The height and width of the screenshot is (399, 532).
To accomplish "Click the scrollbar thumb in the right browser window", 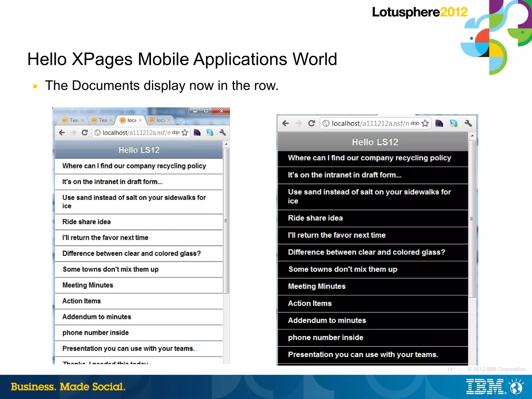I will click(472, 219).
